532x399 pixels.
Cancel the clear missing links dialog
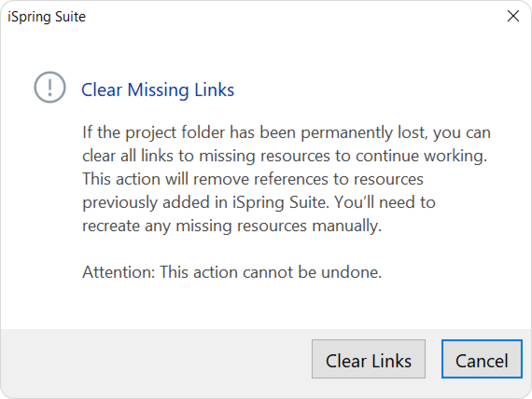click(482, 358)
